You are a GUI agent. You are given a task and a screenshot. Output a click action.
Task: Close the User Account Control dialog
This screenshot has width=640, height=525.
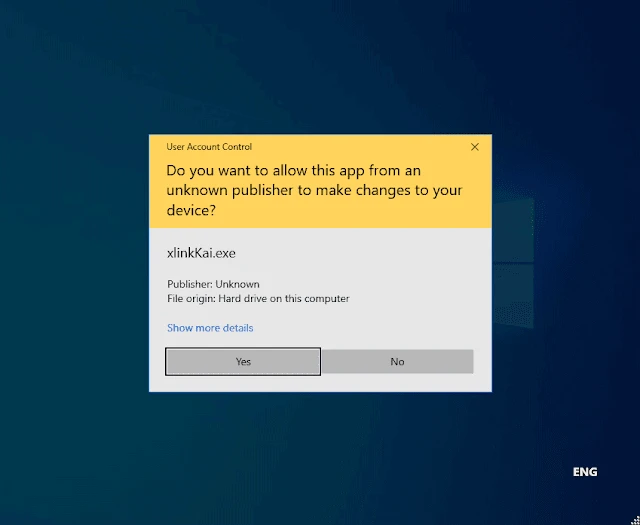pos(475,147)
